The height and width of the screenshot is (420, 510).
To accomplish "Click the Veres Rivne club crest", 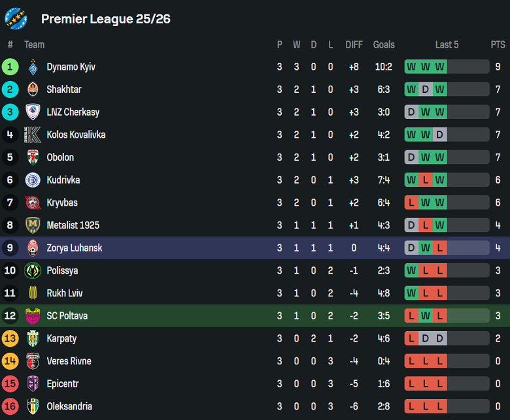I will point(33,361).
